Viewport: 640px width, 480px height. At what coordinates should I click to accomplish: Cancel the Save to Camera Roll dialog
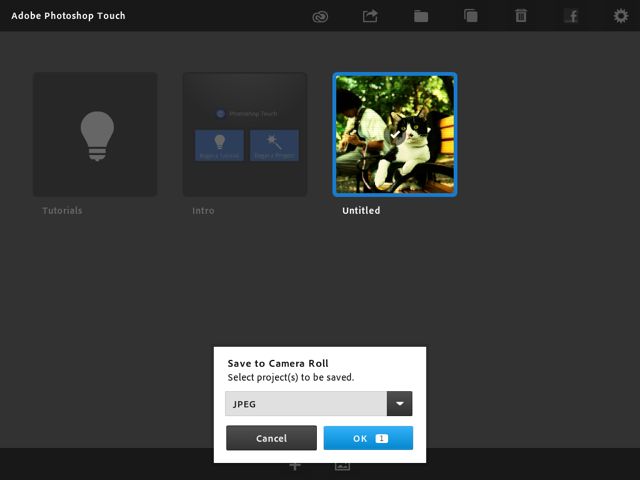(x=271, y=438)
